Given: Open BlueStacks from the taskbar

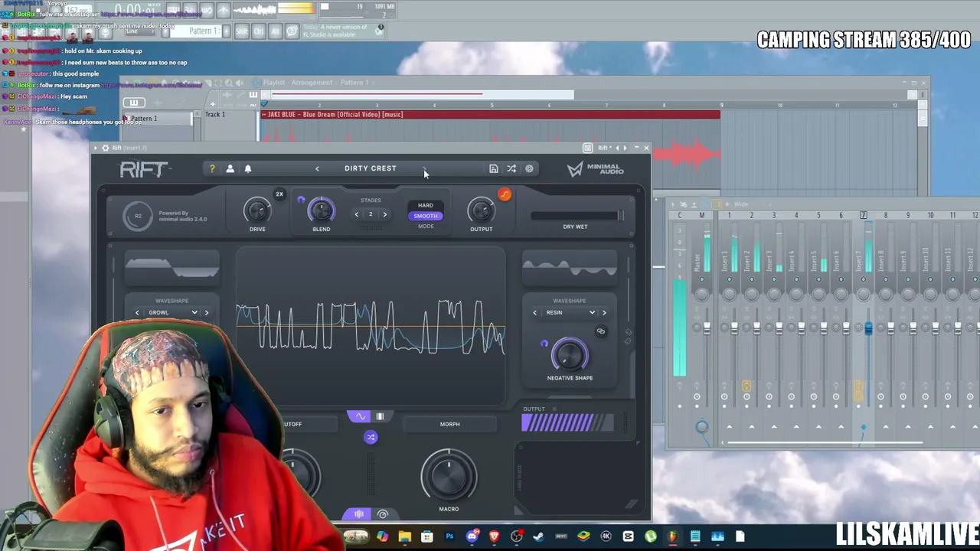Looking at the screenshot, I should coord(583,536).
